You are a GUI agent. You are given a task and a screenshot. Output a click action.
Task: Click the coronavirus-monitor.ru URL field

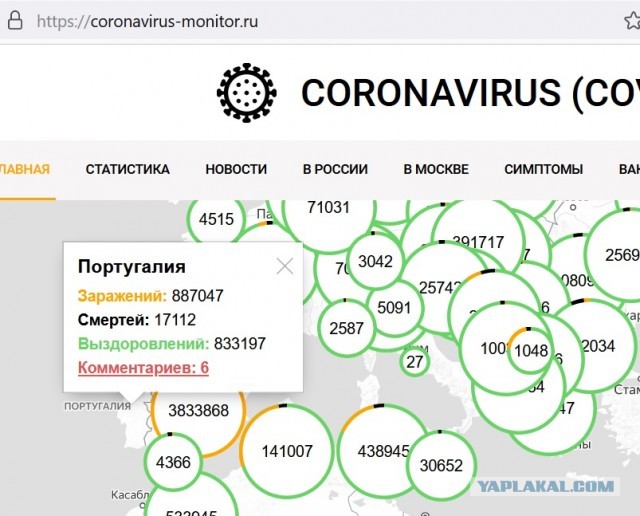(150, 21)
